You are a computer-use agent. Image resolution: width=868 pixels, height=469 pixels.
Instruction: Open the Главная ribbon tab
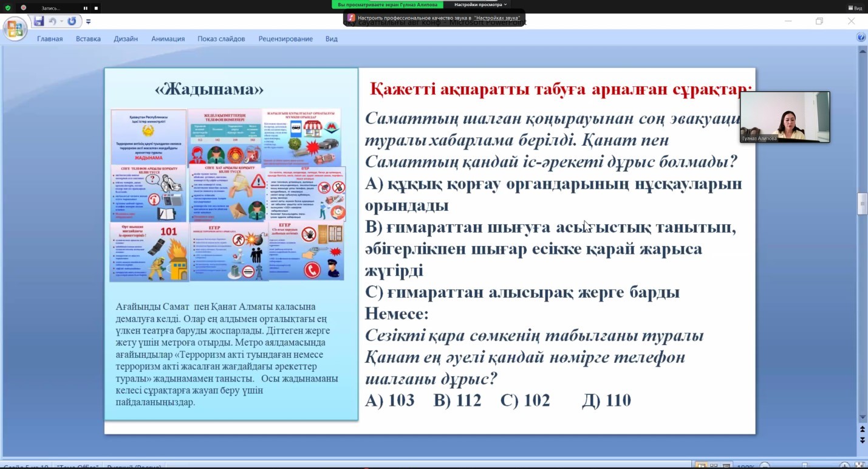click(50, 39)
